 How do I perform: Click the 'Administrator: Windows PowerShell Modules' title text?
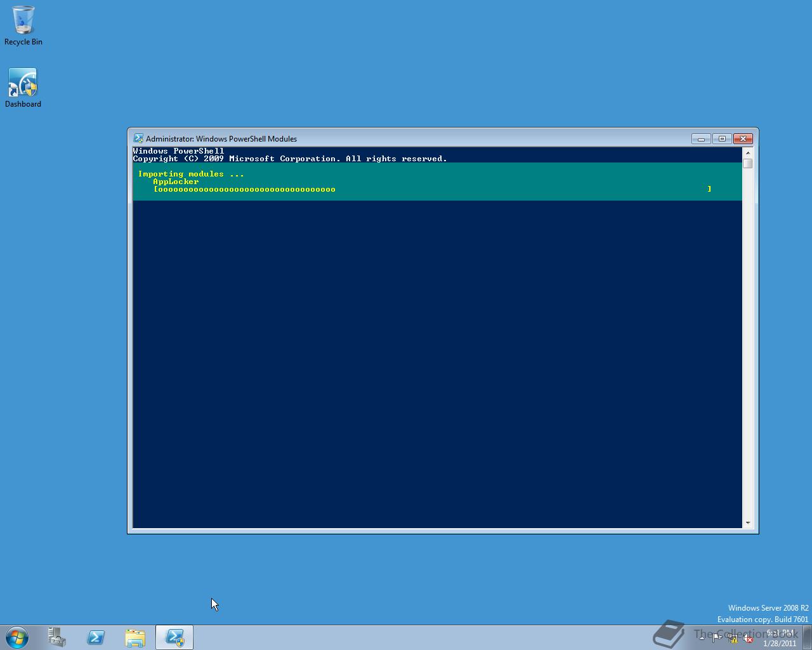(x=221, y=138)
